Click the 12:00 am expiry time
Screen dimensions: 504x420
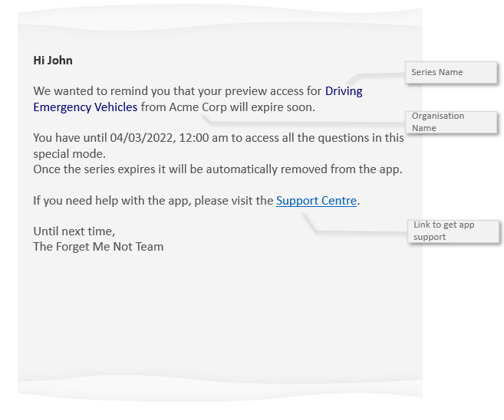pos(204,138)
